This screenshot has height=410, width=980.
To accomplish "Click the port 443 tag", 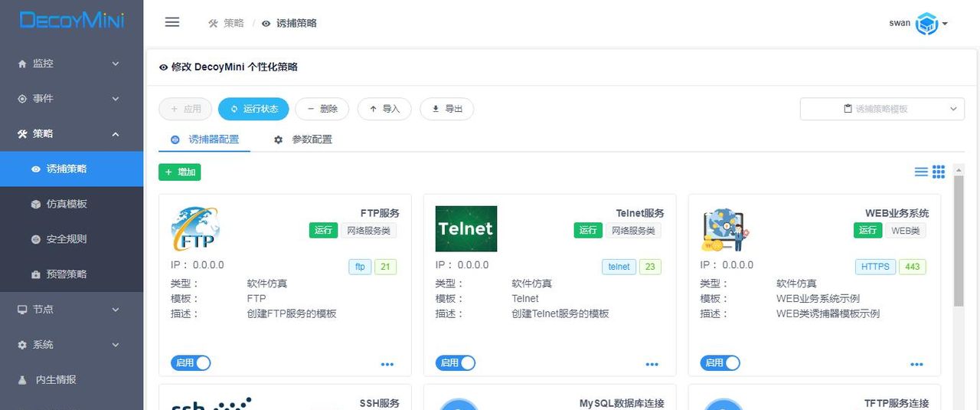I will [913, 267].
